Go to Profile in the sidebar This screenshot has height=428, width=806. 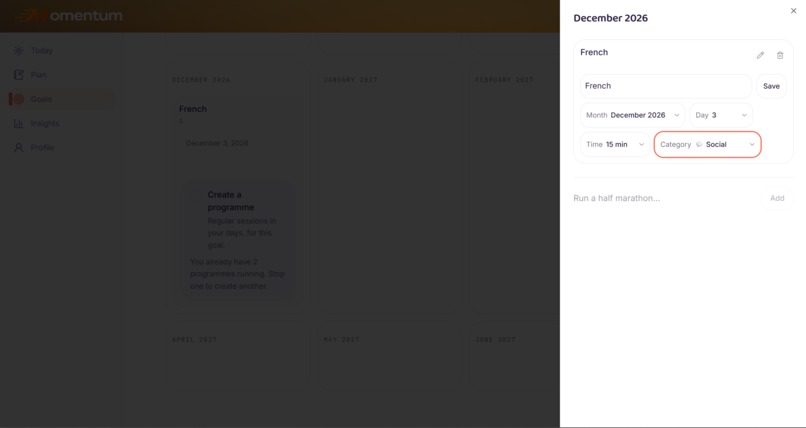tap(42, 147)
